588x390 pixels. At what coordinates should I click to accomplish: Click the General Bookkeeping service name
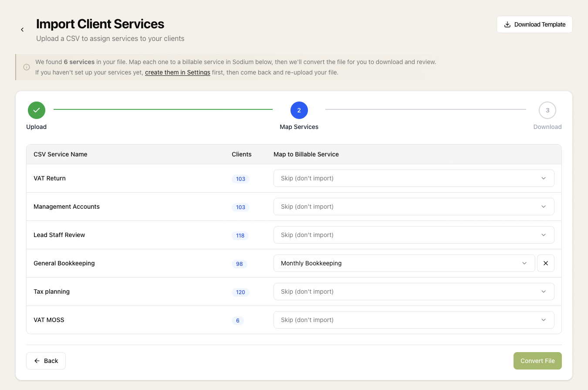[x=64, y=263]
